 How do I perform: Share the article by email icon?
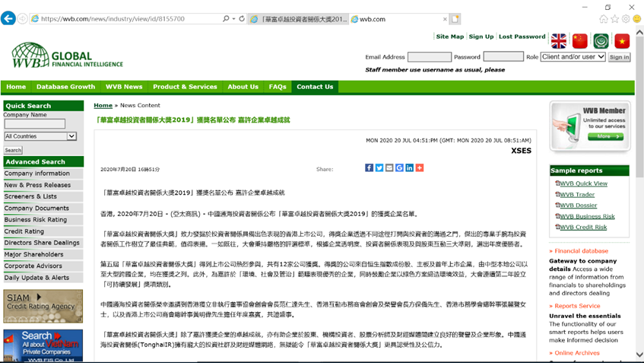(389, 167)
